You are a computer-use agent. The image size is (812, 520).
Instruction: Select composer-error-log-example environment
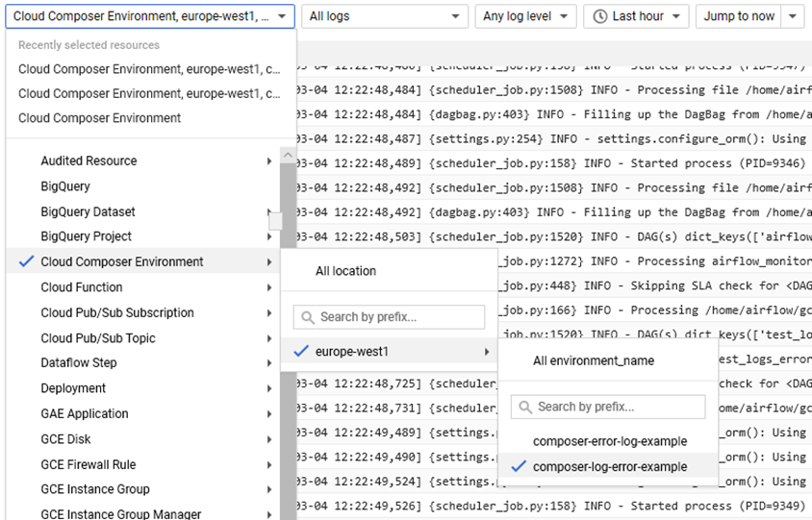pyautogui.click(x=610, y=441)
